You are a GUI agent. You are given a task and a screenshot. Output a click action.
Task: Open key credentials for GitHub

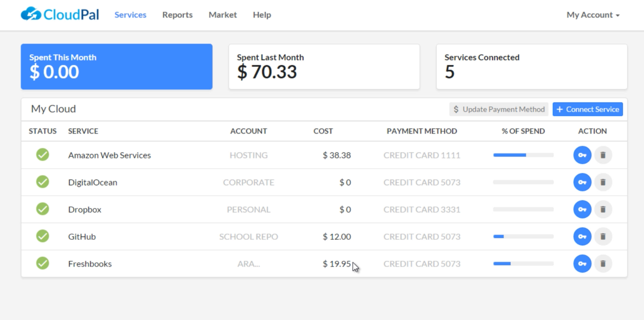pyautogui.click(x=582, y=237)
